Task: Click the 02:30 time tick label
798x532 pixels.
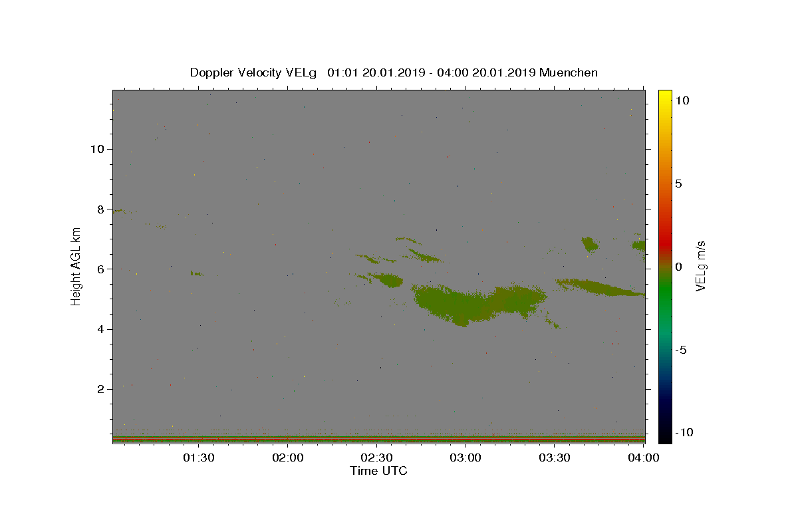Action: (376, 458)
